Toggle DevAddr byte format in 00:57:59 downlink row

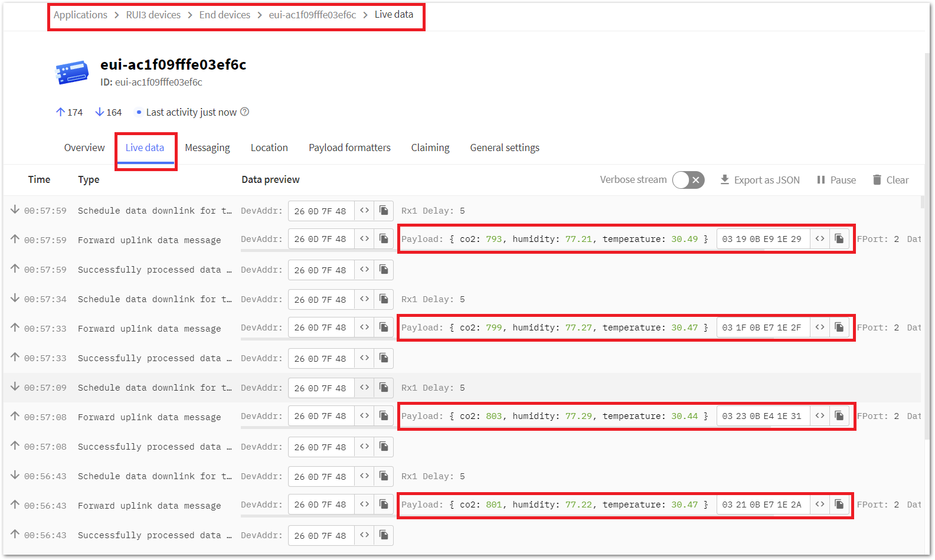click(x=364, y=211)
